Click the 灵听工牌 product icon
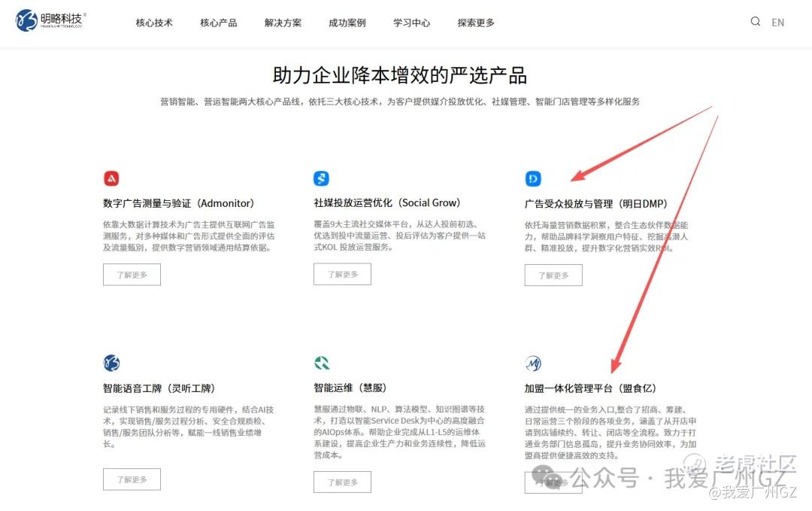 pos(111,363)
